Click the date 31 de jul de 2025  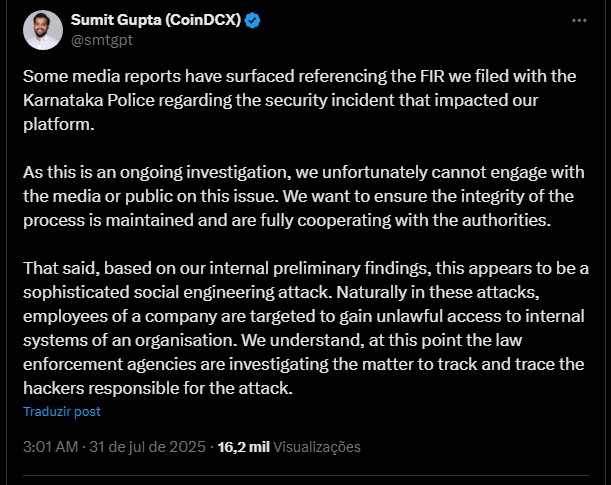click(x=147, y=447)
